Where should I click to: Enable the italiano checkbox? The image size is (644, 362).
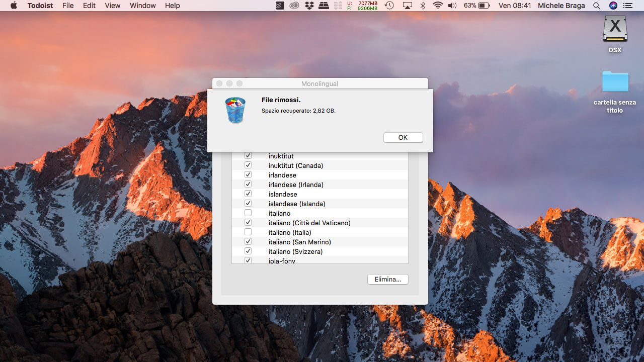(248, 213)
